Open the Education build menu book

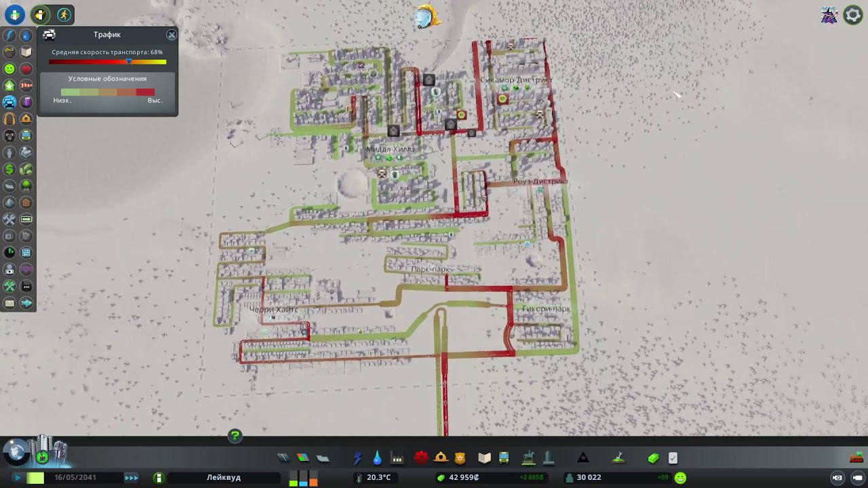484,458
